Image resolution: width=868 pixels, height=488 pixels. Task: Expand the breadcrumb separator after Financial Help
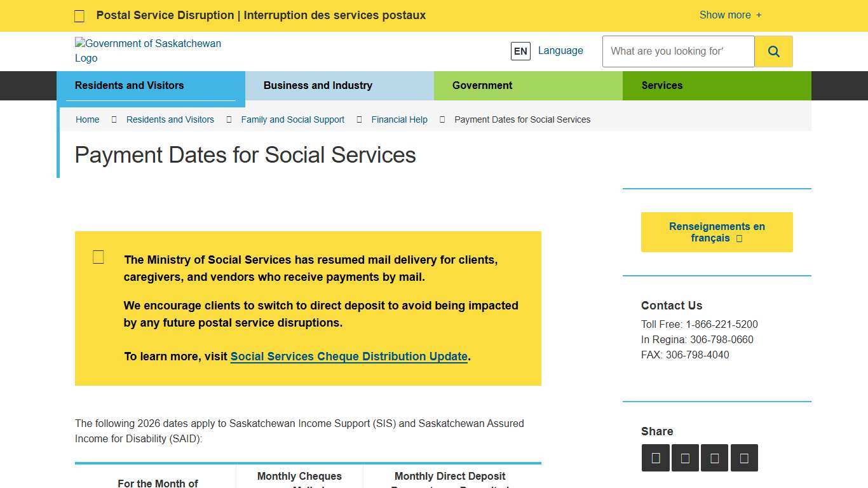point(442,119)
